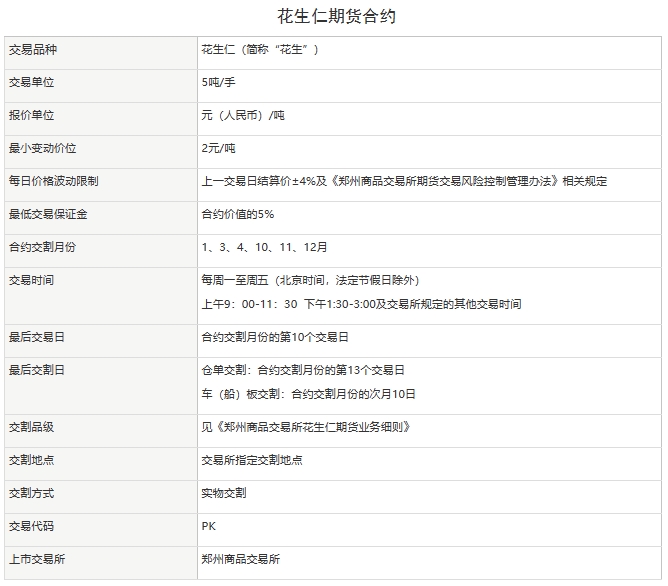Click the 车（船）板交割 delivery date line
The width and height of the screenshot is (668, 586).
pyautogui.click(x=308, y=394)
